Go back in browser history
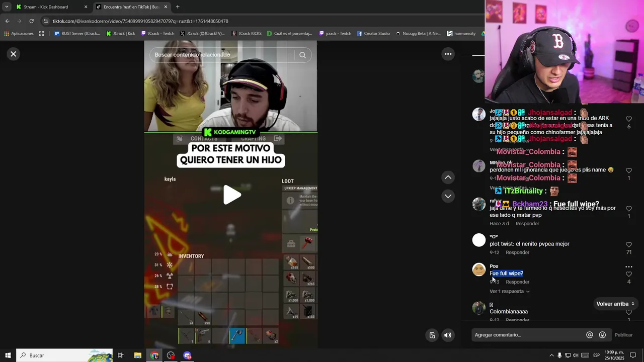Viewport: 644px width, 362px height. [7, 21]
